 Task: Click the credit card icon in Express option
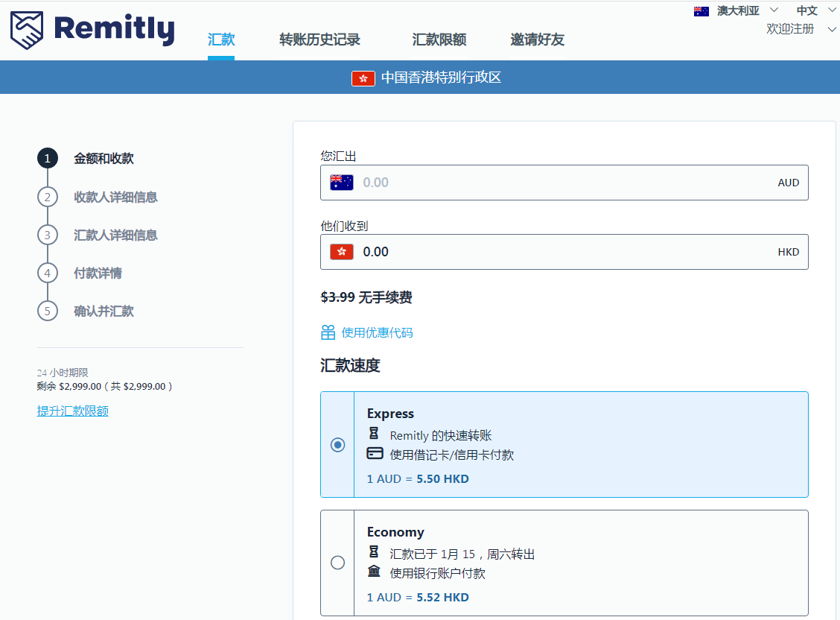(x=376, y=453)
